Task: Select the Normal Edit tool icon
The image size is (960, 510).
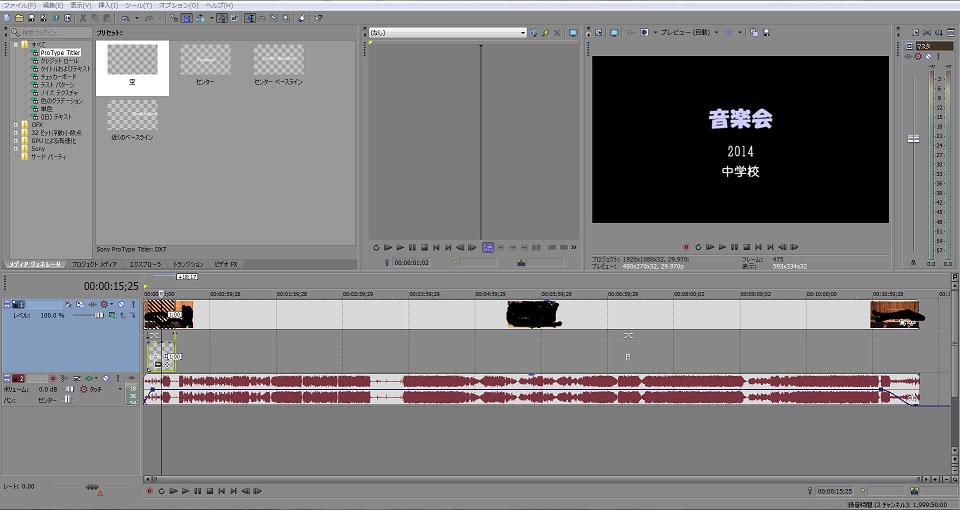Action: point(250,18)
